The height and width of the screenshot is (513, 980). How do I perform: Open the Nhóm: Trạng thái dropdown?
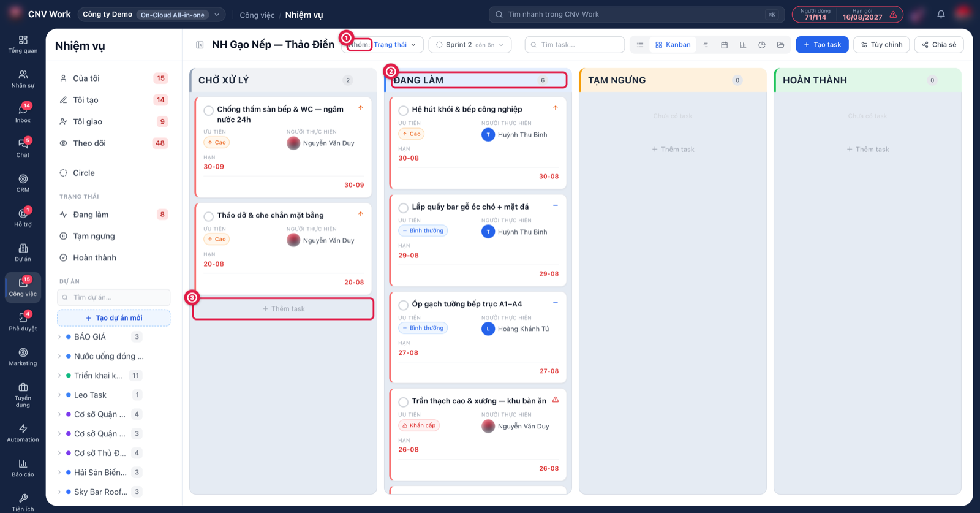(x=382, y=45)
